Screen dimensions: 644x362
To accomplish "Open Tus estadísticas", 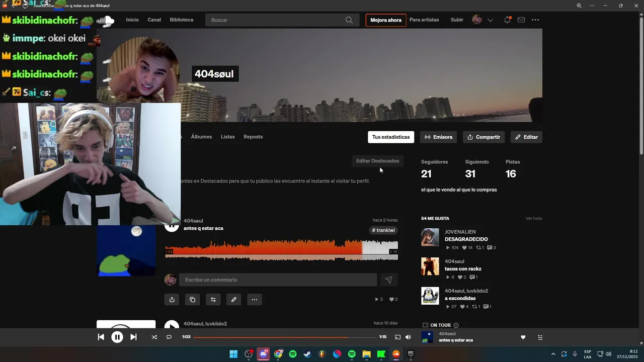I will (x=391, y=137).
